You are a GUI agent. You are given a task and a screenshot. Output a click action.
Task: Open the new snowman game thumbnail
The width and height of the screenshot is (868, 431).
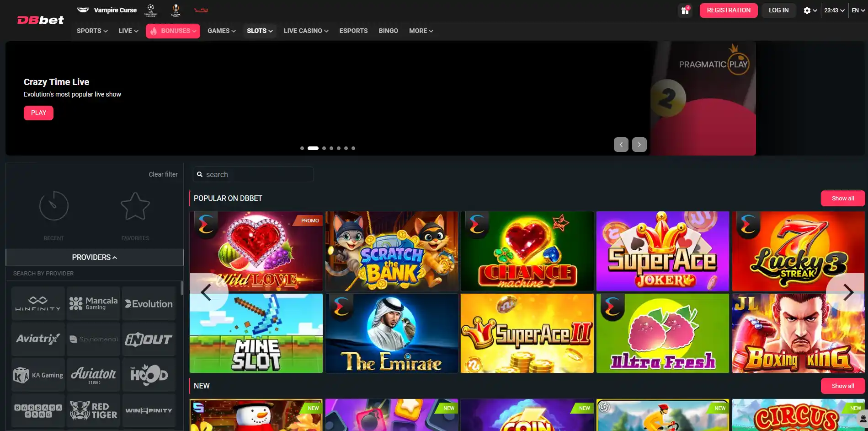[256, 415]
